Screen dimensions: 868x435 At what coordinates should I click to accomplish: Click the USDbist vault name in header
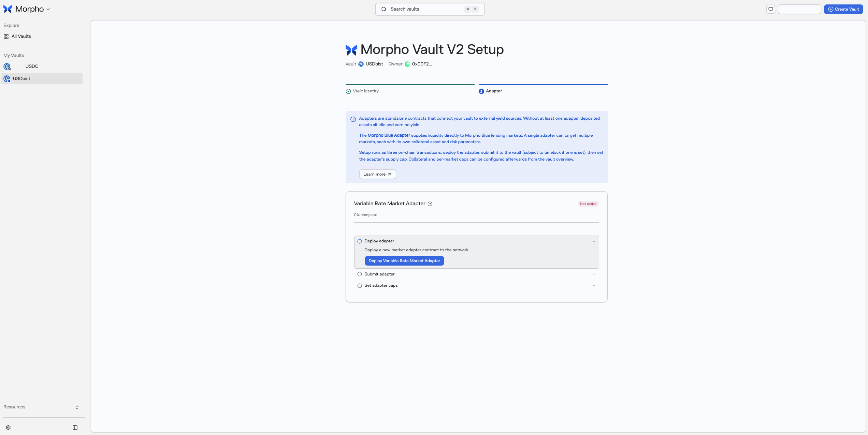374,64
